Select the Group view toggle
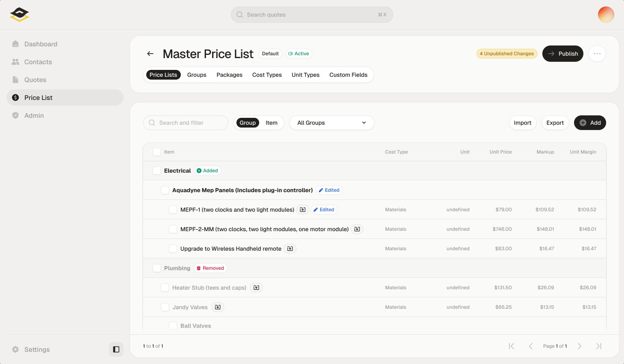This screenshot has height=364, width=624. (x=248, y=123)
